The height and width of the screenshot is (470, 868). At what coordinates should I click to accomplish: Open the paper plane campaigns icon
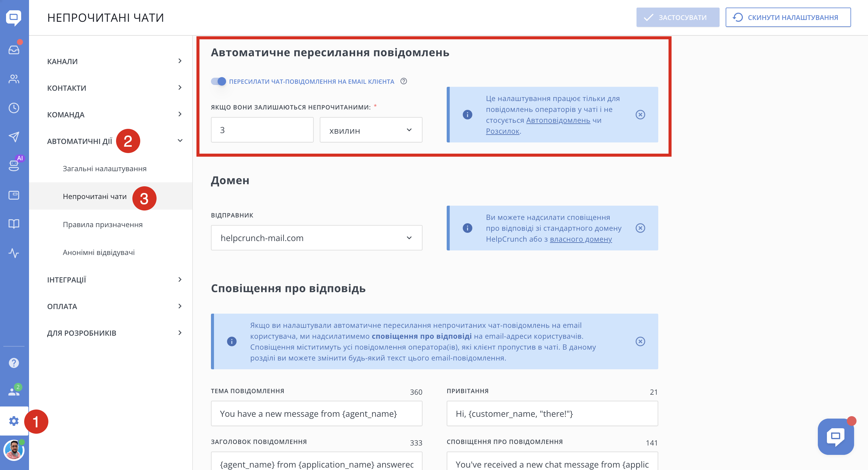coord(14,137)
